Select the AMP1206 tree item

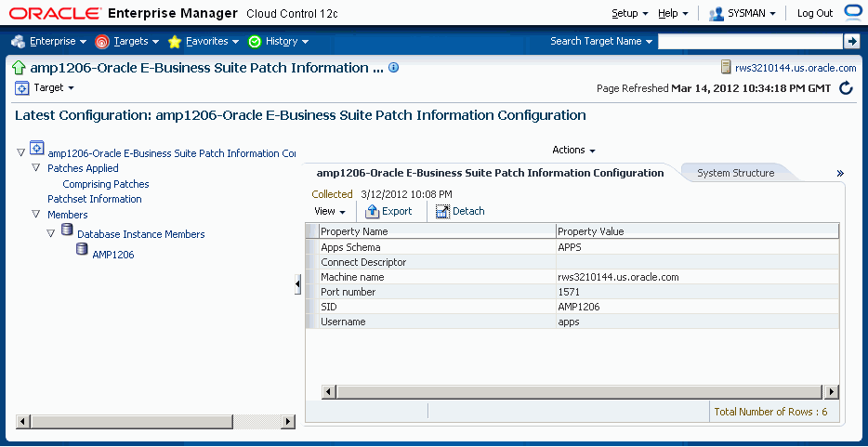(113, 255)
